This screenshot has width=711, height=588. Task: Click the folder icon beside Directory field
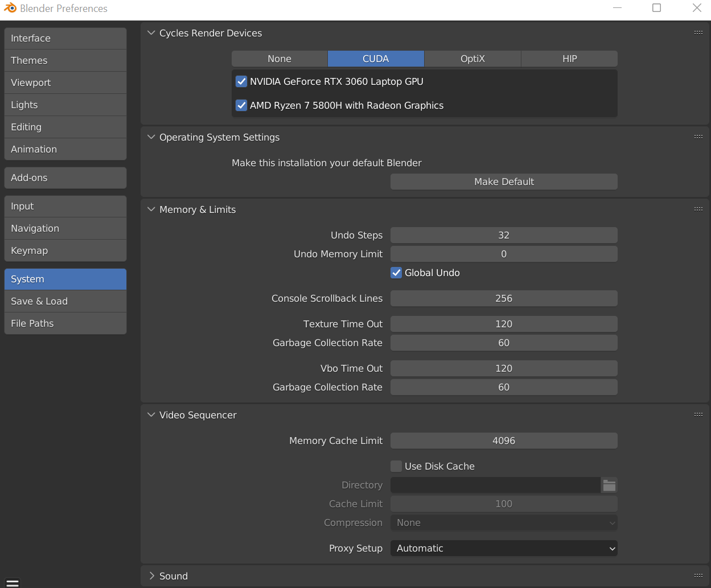pos(609,485)
